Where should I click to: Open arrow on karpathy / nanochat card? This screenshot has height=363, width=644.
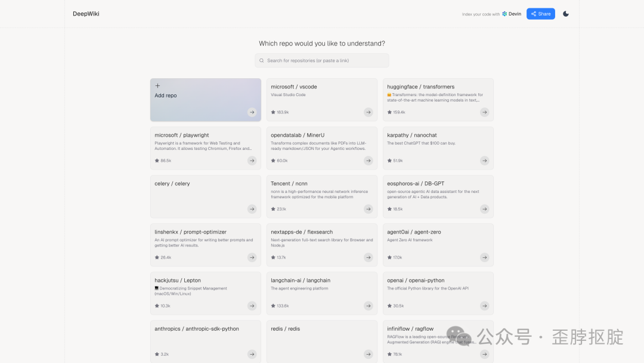click(x=485, y=161)
